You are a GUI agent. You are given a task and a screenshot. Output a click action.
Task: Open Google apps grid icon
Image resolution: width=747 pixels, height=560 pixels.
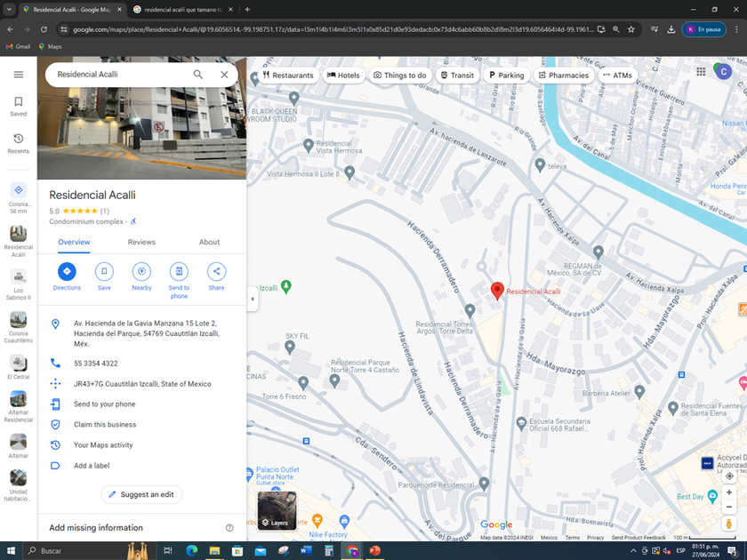coord(701,72)
